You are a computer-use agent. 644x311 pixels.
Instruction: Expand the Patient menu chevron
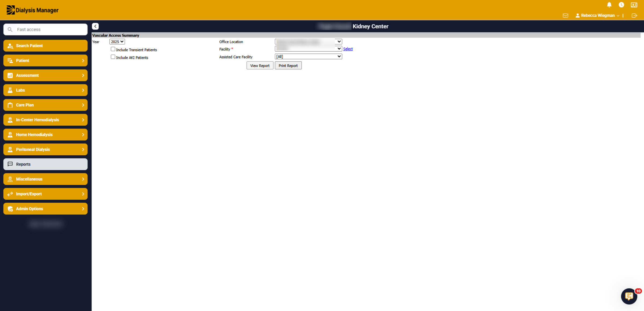(83, 61)
